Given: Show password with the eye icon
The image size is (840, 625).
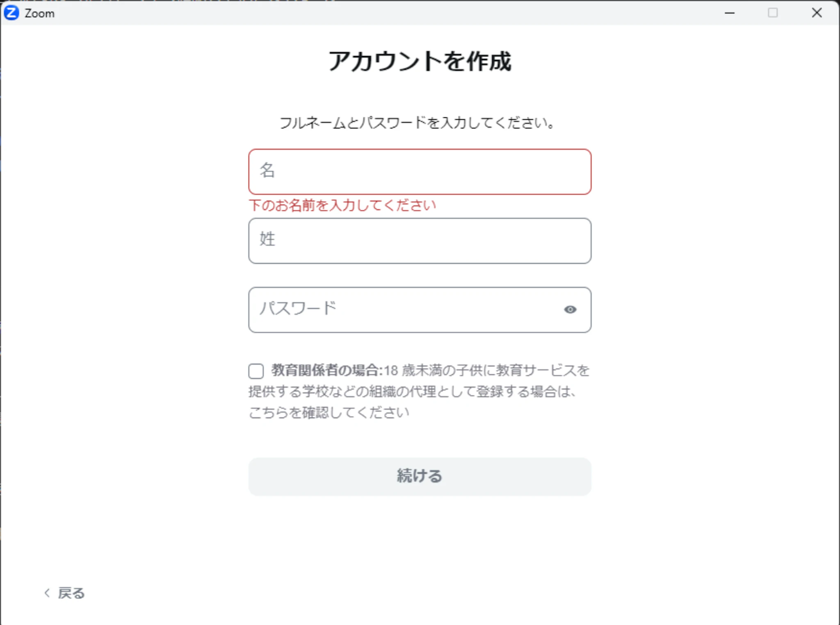Looking at the screenshot, I should tap(570, 310).
